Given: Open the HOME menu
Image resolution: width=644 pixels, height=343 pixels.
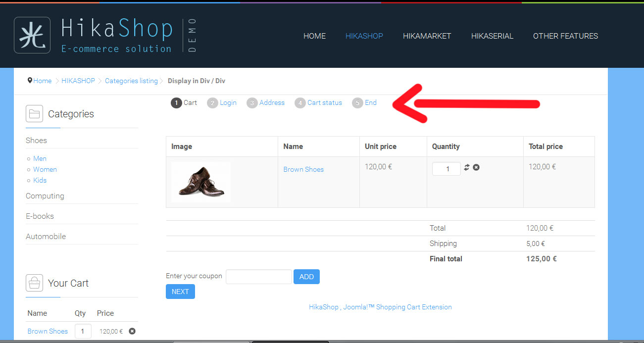Looking at the screenshot, I should pos(314,36).
